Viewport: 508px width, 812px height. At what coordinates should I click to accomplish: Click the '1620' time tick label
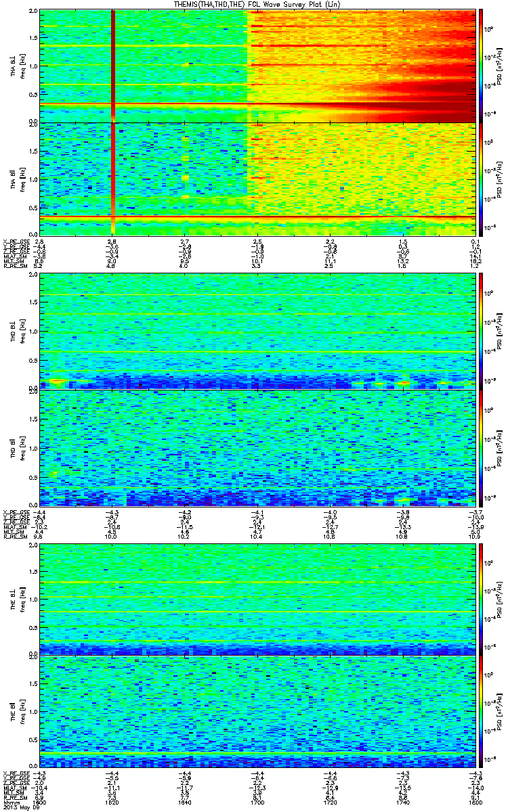pyautogui.click(x=112, y=801)
